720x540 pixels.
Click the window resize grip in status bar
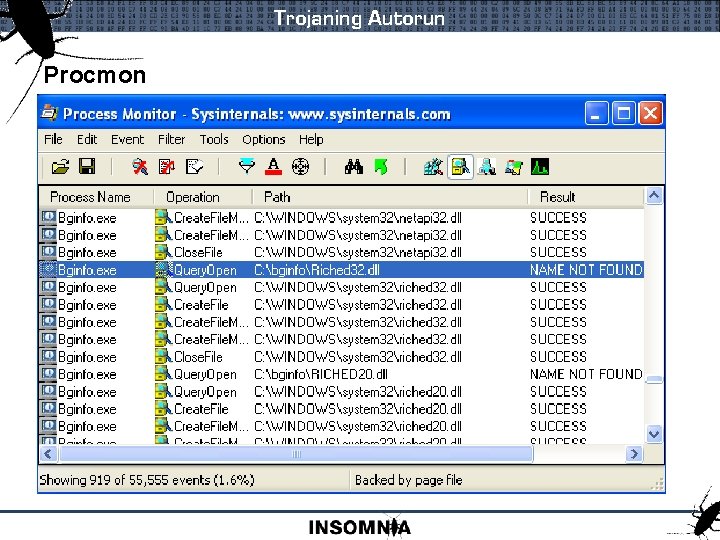point(657,484)
